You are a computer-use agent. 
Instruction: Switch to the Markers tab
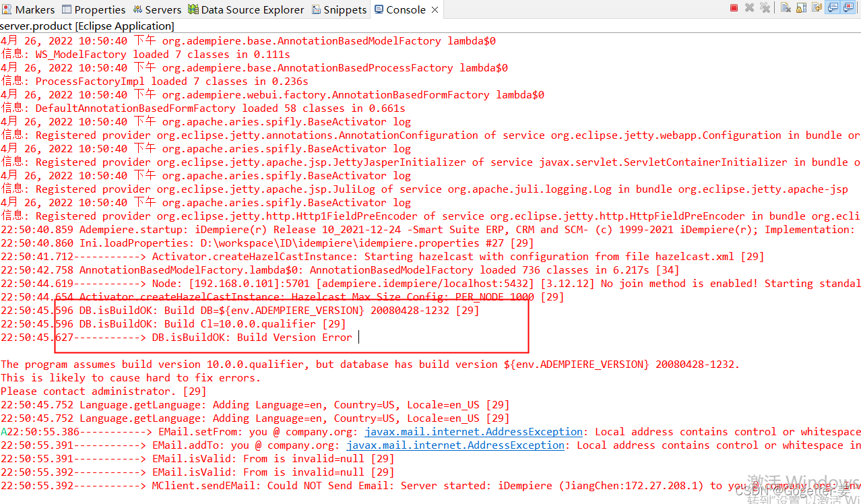pyautogui.click(x=29, y=9)
